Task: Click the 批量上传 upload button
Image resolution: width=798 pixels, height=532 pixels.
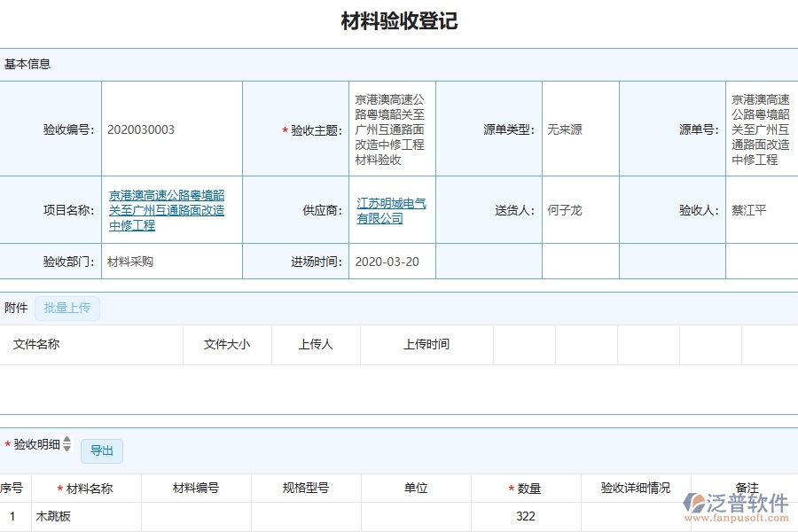Action: coord(66,308)
